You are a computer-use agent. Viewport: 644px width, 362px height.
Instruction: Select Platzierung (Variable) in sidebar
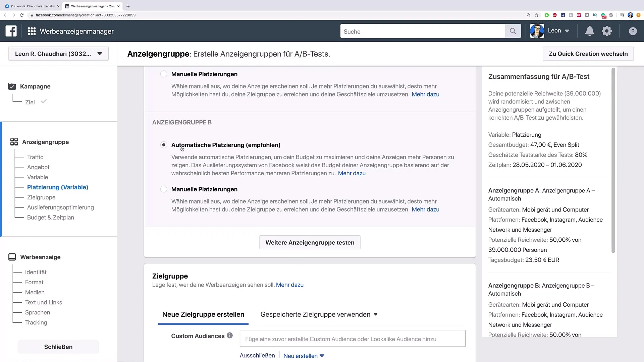[x=58, y=187]
